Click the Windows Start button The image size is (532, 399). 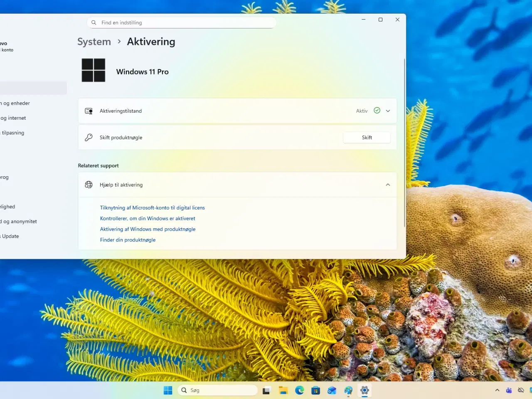167,390
